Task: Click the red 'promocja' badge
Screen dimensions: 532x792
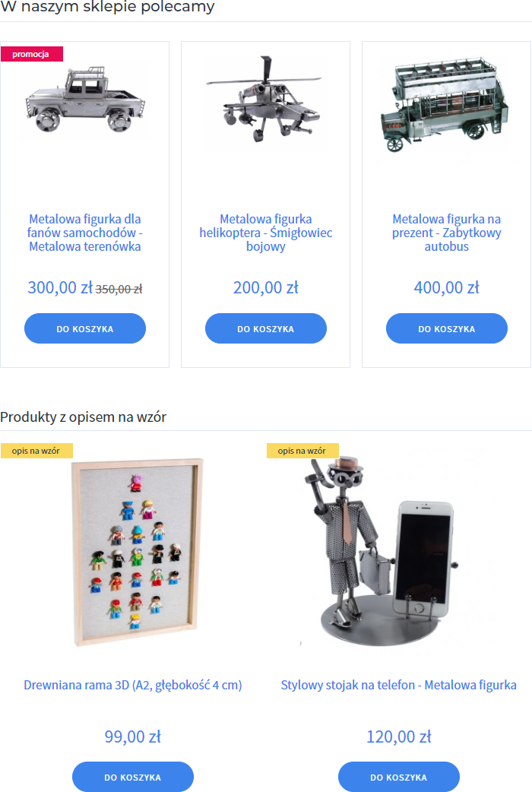Action: (31, 54)
